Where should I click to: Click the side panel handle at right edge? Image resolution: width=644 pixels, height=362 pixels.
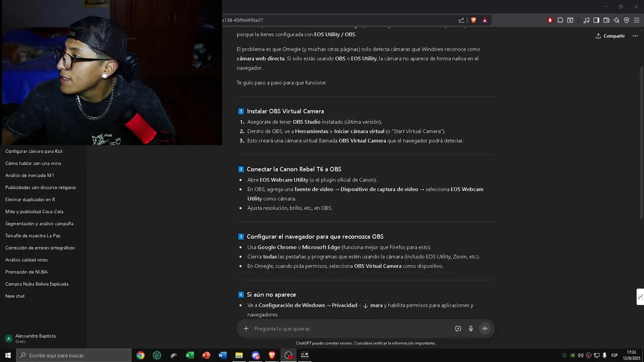click(640, 297)
